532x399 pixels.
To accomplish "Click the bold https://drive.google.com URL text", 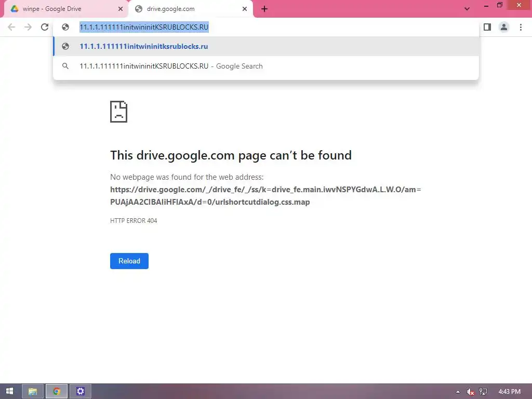I will coord(265,196).
